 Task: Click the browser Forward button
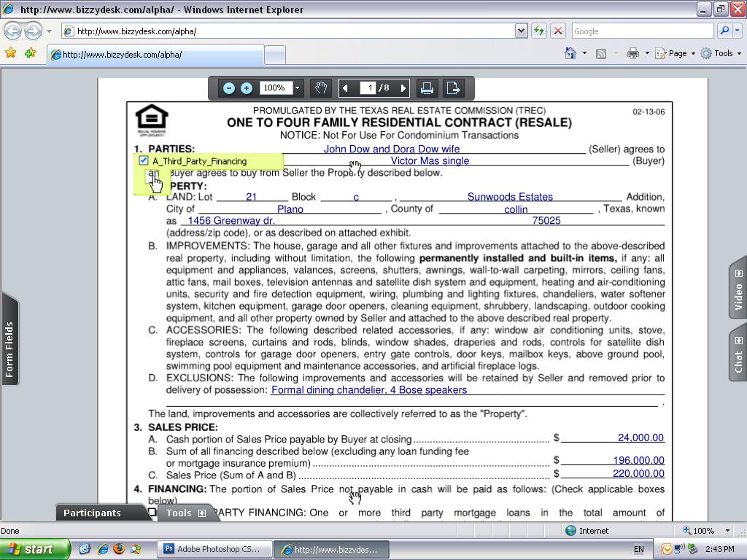33,31
